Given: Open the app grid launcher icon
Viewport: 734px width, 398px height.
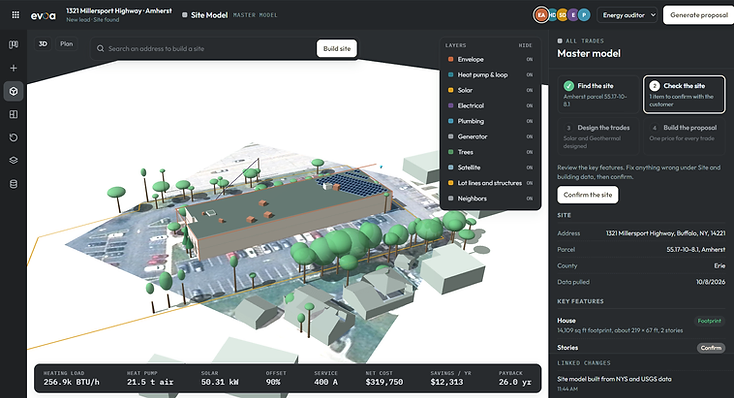Looking at the screenshot, I should (x=15, y=15).
